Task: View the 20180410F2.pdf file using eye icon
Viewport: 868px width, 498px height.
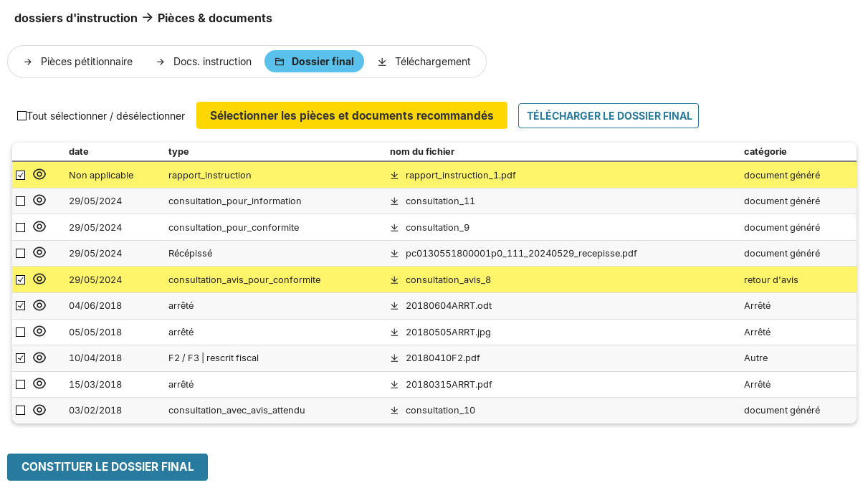Action: pyautogui.click(x=39, y=358)
